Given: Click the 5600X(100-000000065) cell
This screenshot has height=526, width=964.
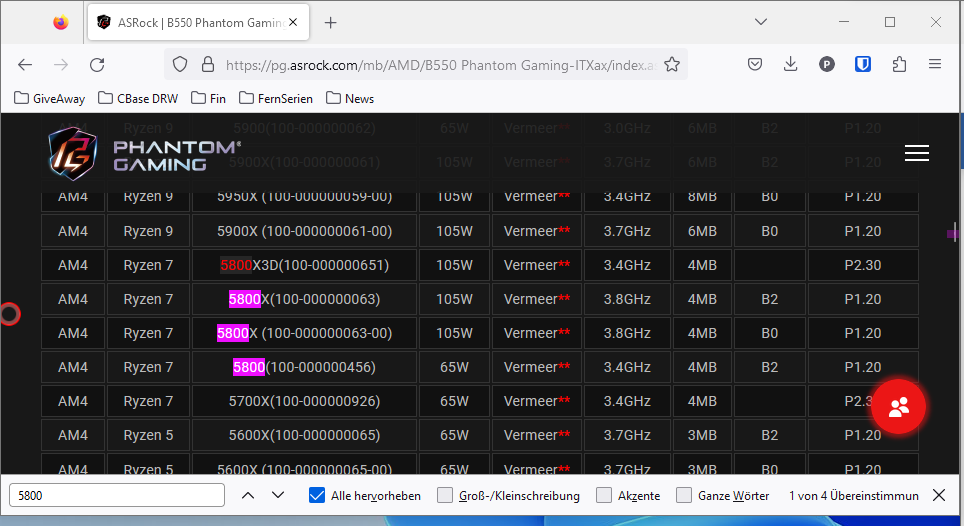Looking at the screenshot, I should coord(304,435).
